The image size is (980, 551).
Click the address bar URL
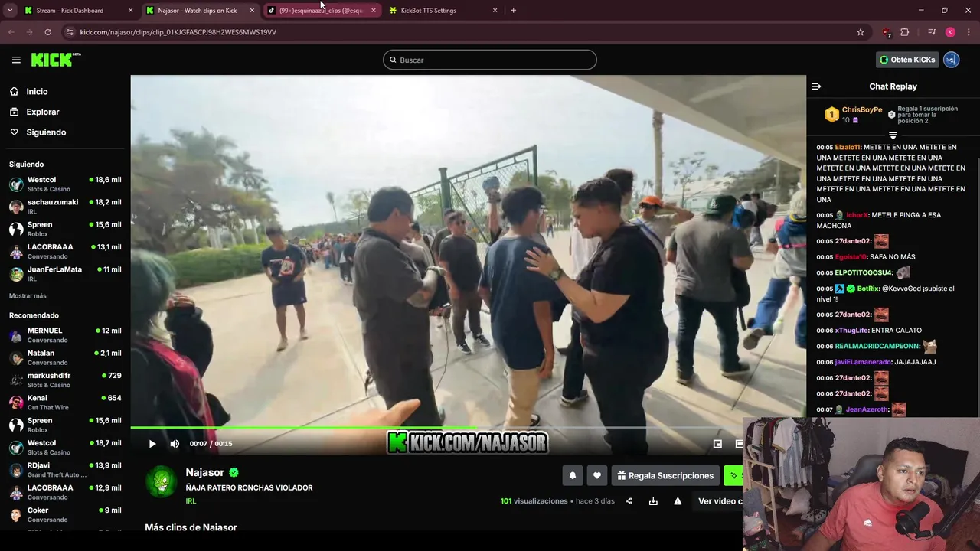(x=178, y=32)
